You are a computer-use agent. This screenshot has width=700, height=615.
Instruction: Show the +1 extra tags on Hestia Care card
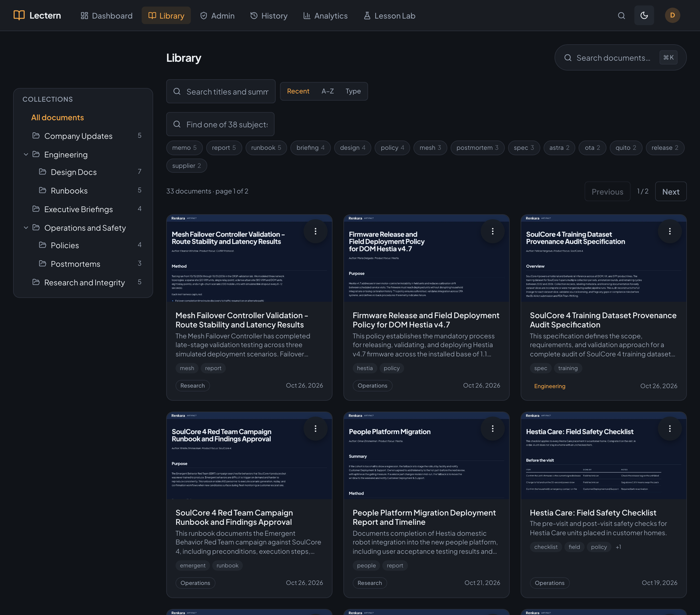tap(619, 547)
